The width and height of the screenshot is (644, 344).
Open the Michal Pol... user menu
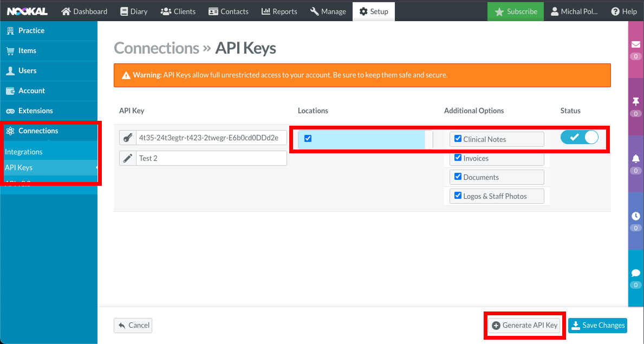point(574,11)
